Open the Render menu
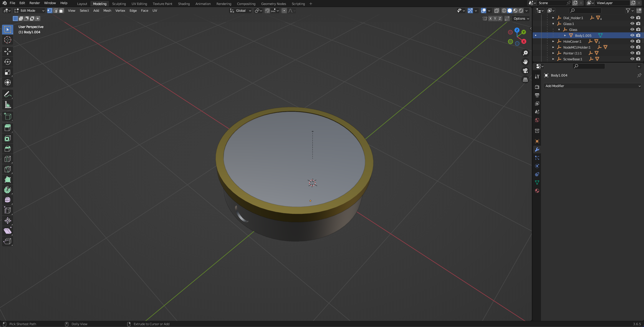This screenshot has width=644, height=327. 34,3
